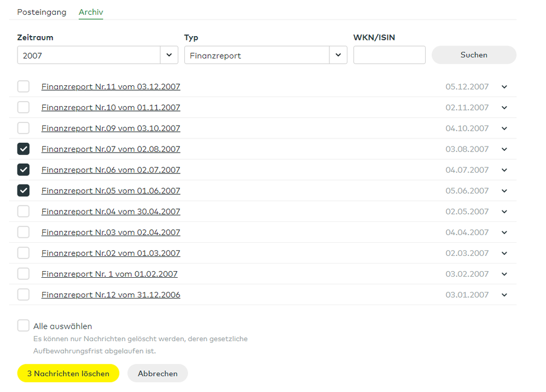Uncheck Finanzreport Nr.05 vom 01.06.2007

[x=24, y=191]
